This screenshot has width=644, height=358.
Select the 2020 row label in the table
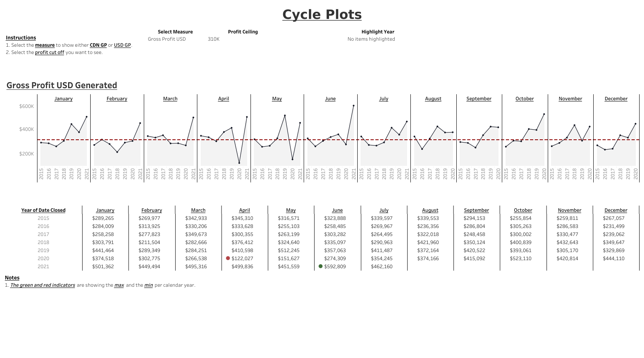(43, 259)
